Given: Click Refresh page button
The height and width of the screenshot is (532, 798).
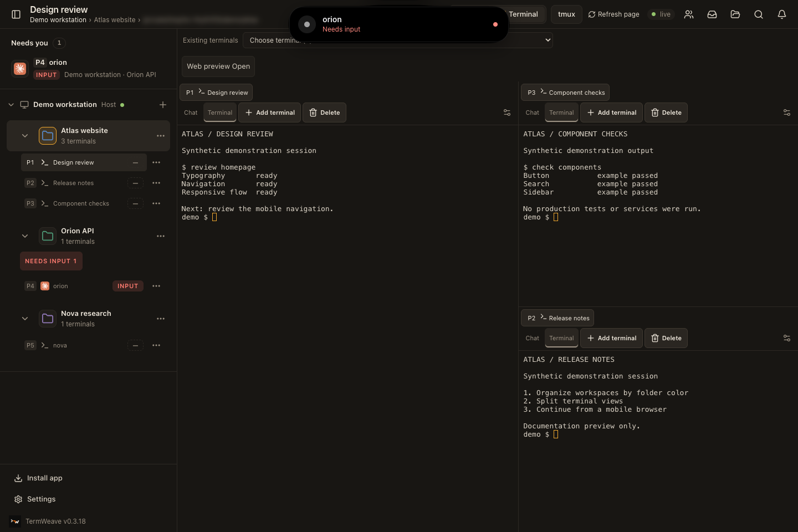Looking at the screenshot, I should pos(613,14).
